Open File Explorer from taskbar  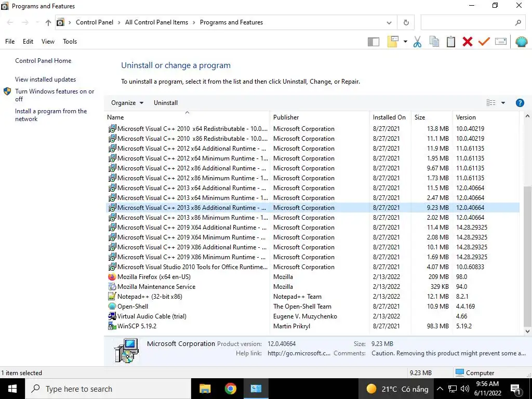point(205,389)
